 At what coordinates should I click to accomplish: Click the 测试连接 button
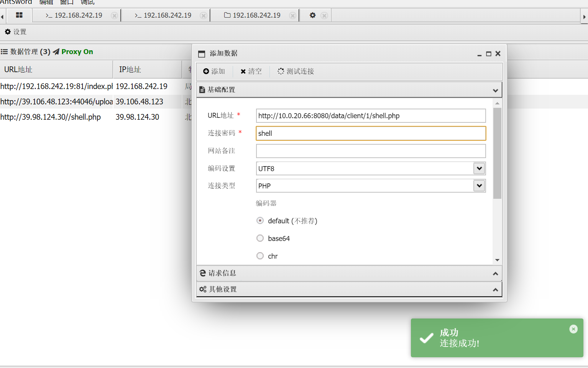296,71
